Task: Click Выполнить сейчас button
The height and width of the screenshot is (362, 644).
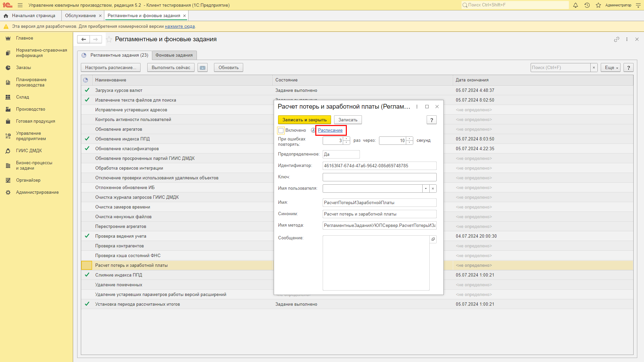Action: pos(171,68)
